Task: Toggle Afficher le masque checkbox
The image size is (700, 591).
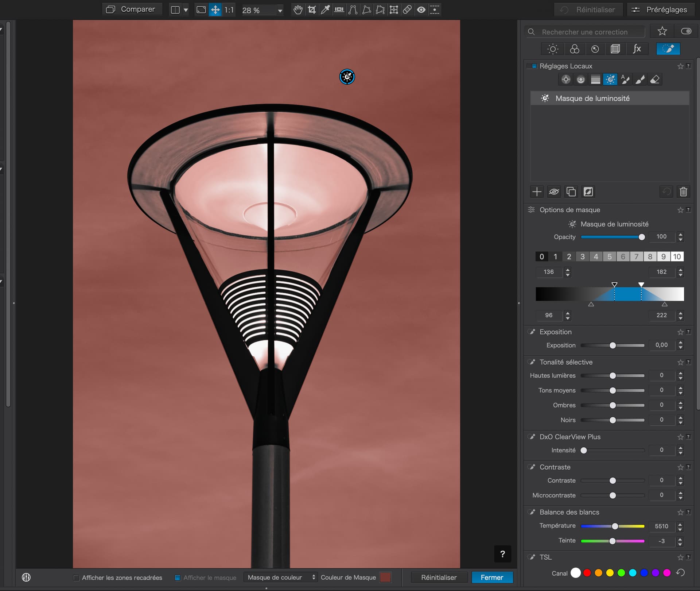Action: coord(178,578)
